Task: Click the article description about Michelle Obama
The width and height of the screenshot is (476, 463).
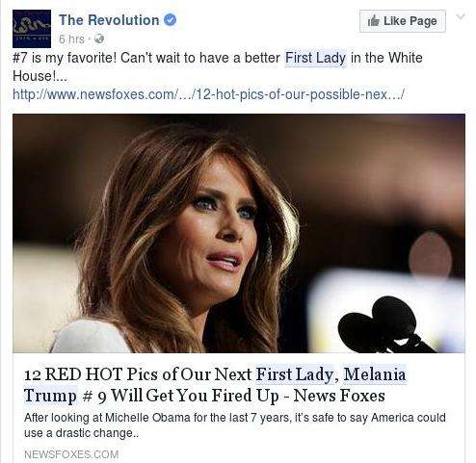Action: click(x=235, y=425)
